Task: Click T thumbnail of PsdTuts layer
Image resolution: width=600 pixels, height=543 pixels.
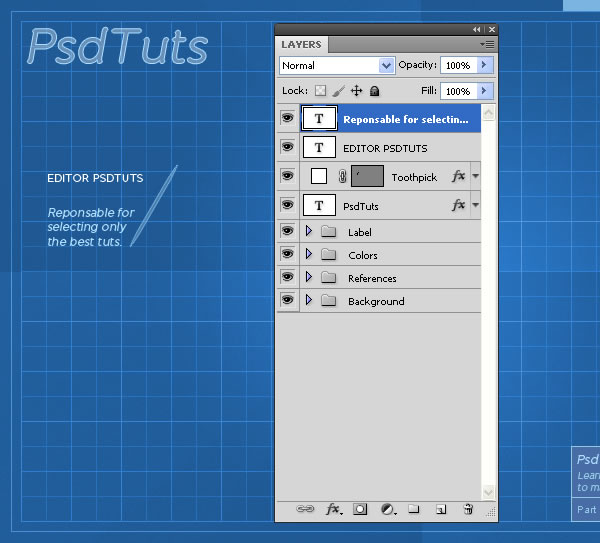Action: tap(319, 205)
